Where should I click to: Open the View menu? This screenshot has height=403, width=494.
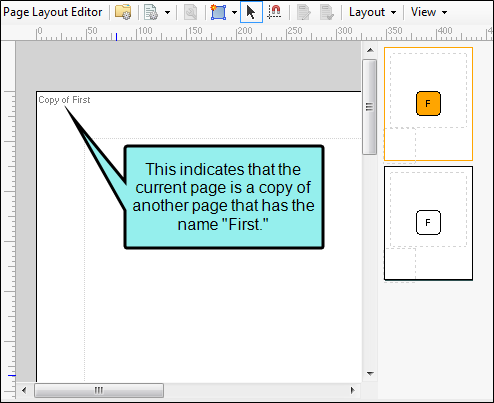click(429, 12)
